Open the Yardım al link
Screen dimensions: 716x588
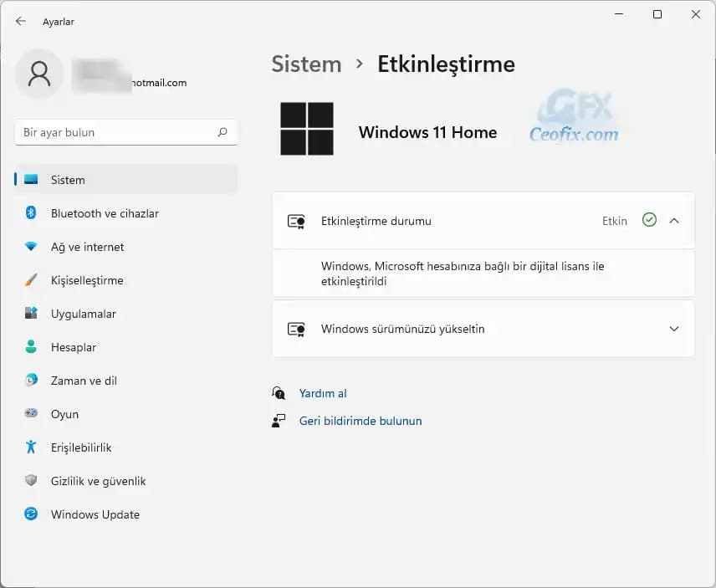(323, 393)
